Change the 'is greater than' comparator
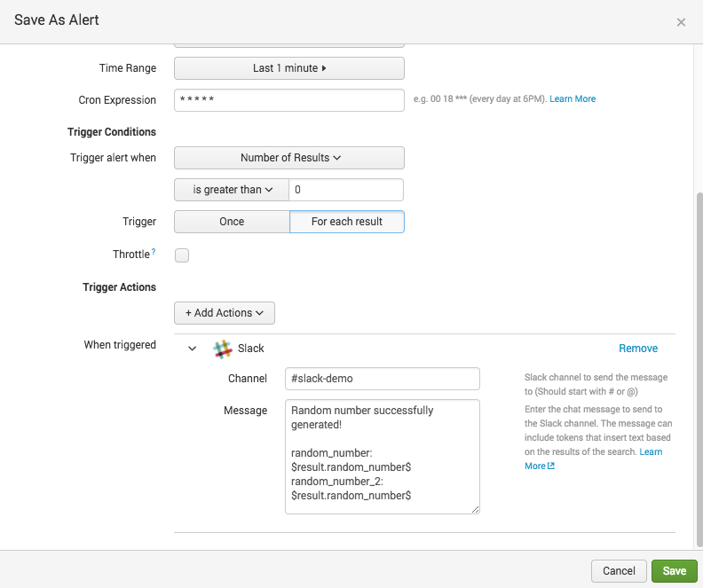 (232, 190)
